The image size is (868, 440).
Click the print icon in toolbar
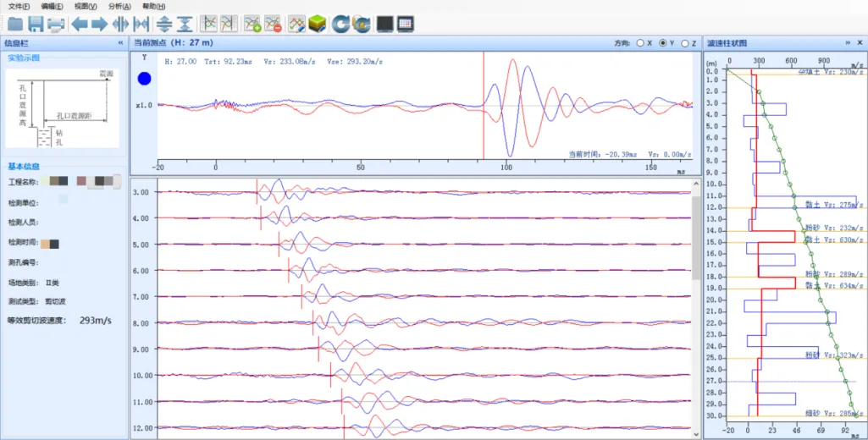click(56, 24)
